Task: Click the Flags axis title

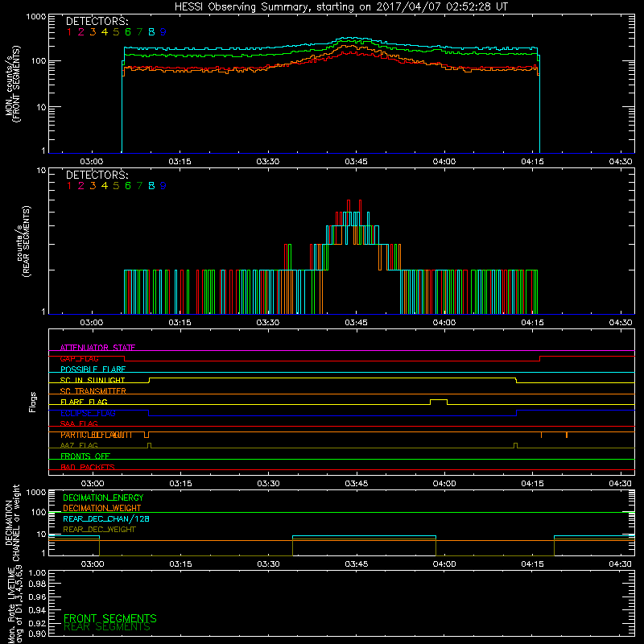Action: (33, 402)
